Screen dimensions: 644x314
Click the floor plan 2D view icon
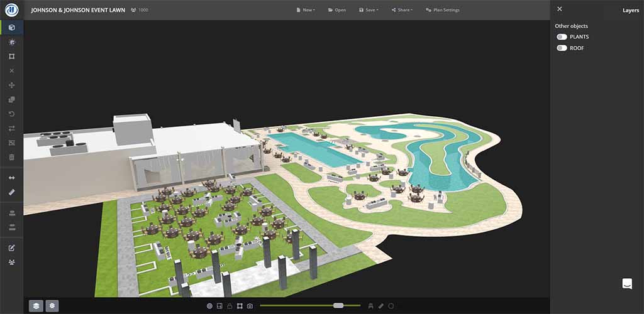point(219,306)
